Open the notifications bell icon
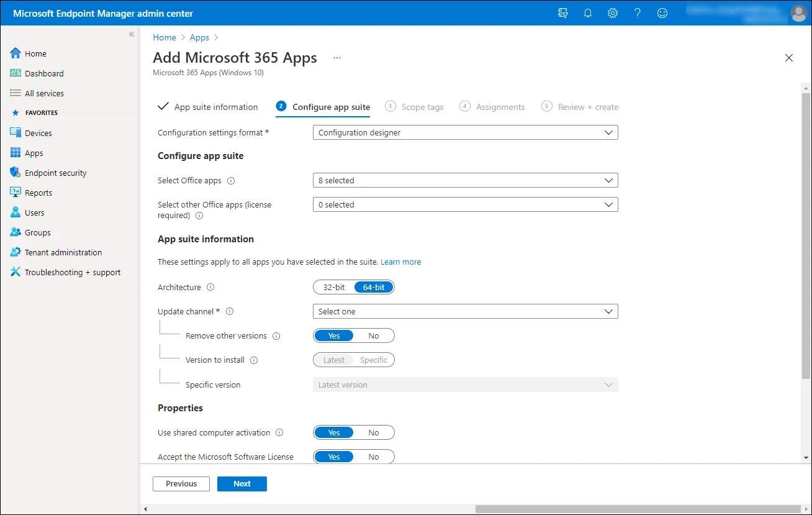812x515 pixels. 588,13
